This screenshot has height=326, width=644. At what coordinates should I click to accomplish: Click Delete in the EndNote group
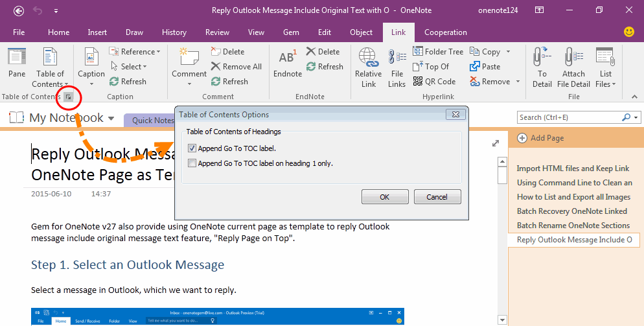(x=323, y=51)
